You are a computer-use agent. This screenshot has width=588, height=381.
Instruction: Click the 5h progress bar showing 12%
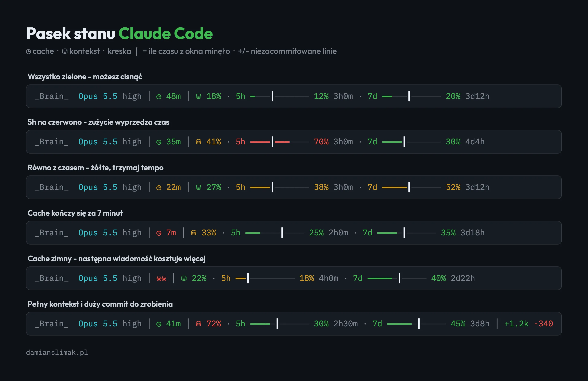[x=279, y=96]
